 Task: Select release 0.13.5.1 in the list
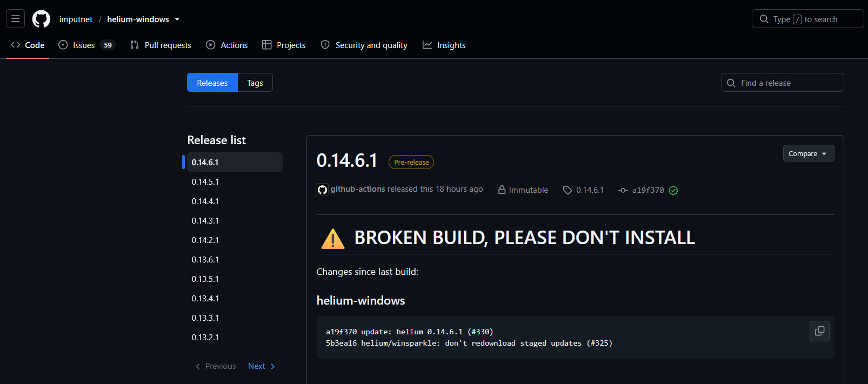click(x=235, y=279)
